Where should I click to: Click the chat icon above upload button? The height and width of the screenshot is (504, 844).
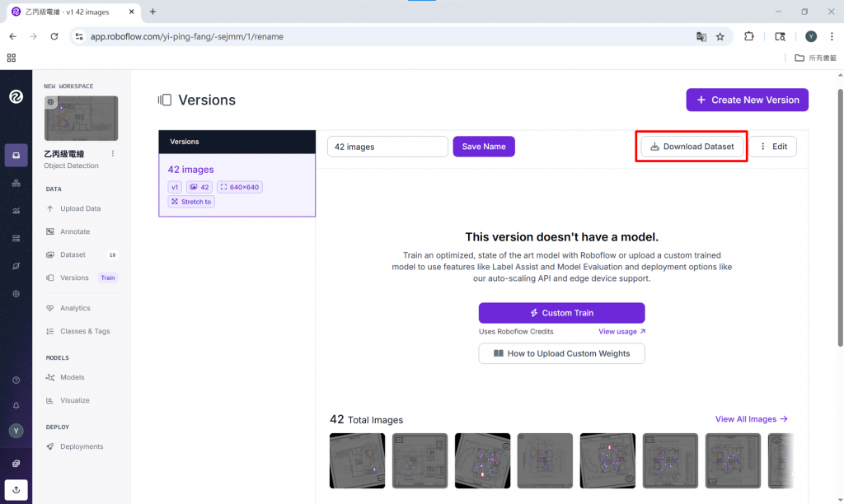[16, 463]
